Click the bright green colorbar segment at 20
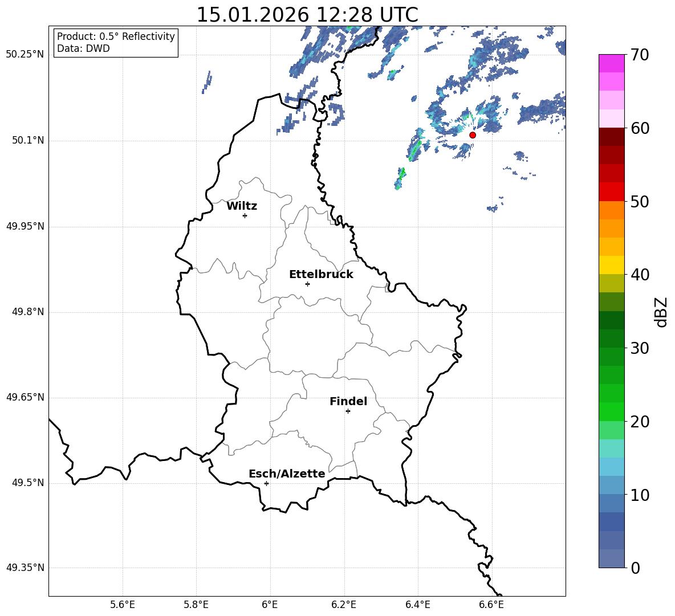 pos(611,412)
